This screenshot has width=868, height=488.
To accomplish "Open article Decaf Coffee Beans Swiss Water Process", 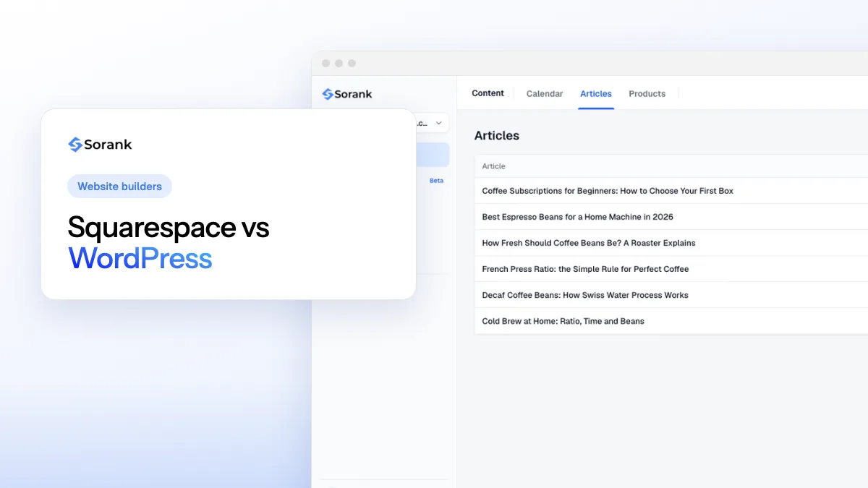I will pos(585,295).
